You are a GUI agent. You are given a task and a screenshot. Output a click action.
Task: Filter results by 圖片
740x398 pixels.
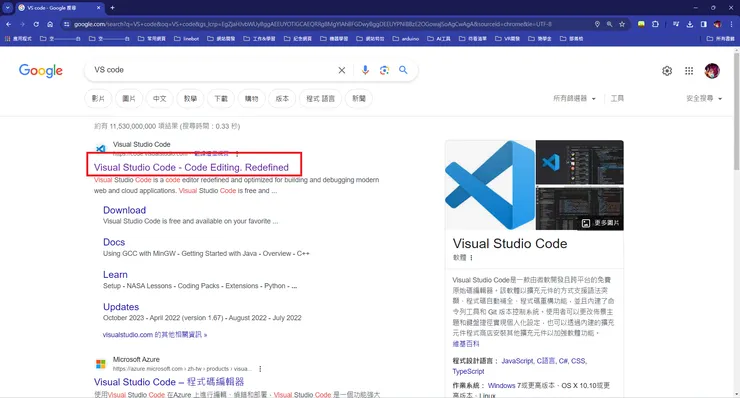(x=129, y=99)
